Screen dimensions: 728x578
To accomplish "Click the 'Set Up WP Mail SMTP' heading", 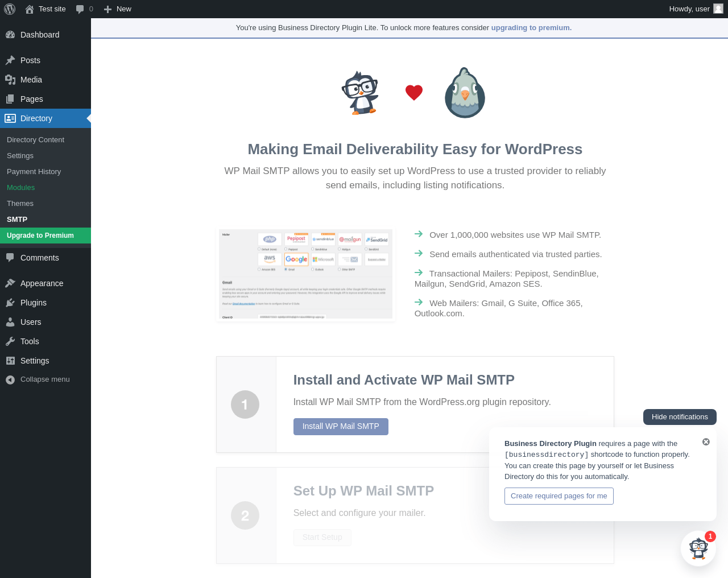I will [363, 491].
